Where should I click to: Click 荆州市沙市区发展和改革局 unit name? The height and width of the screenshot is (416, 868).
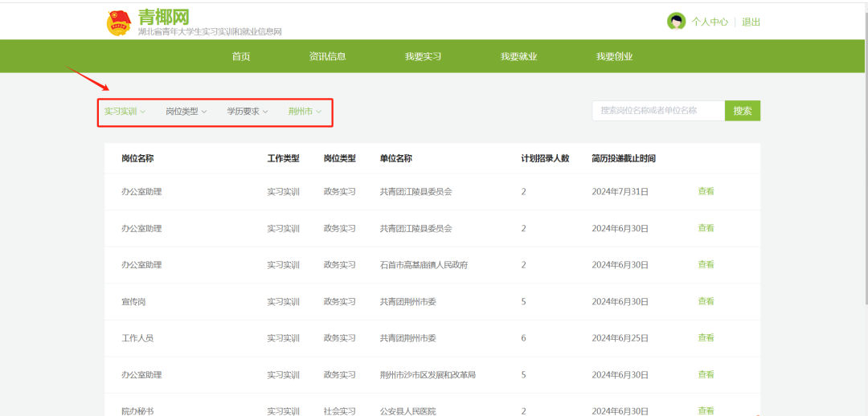[x=428, y=375]
